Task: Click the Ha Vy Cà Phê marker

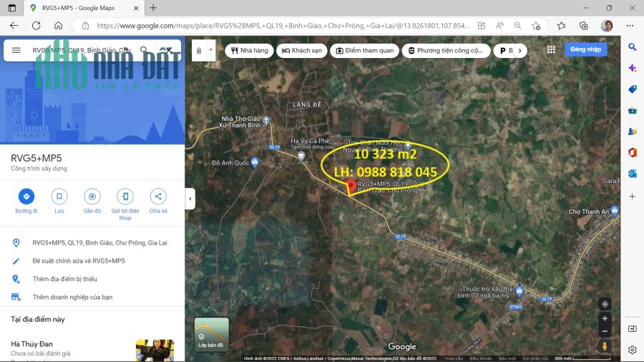Action: pyautogui.click(x=301, y=155)
